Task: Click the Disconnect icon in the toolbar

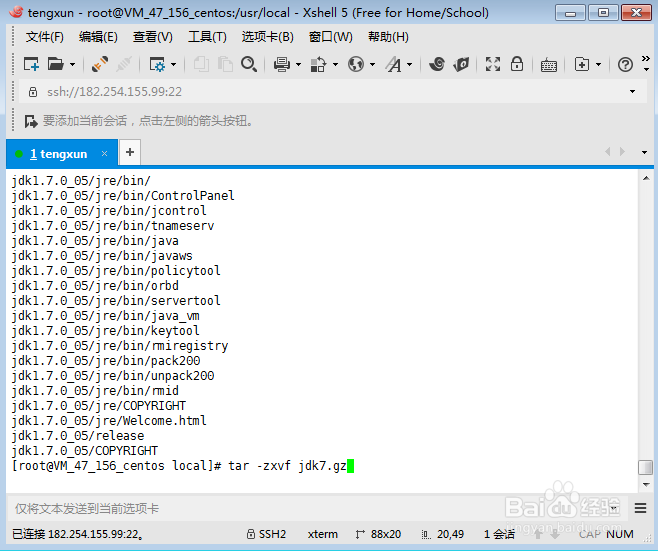Action: [124, 64]
